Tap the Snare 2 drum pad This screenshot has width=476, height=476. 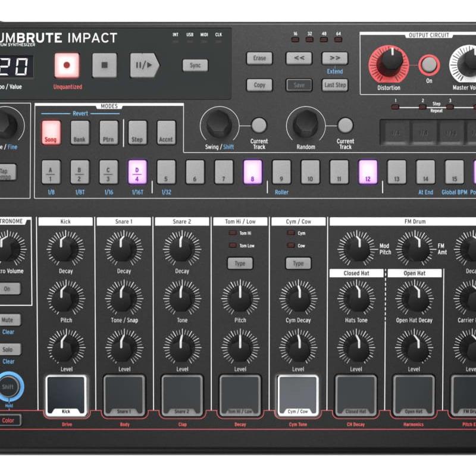182,396
